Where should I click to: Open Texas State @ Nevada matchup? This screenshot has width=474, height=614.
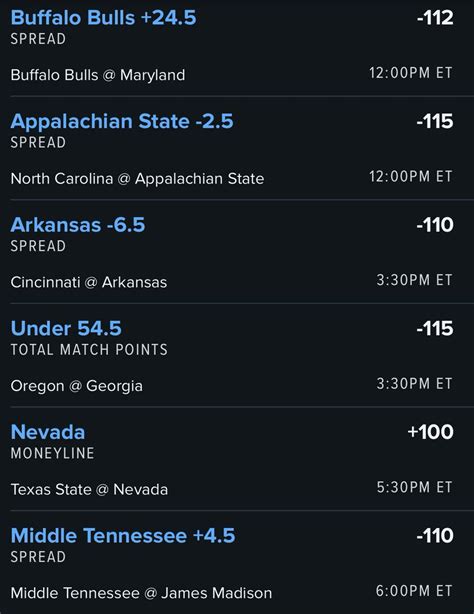point(89,489)
